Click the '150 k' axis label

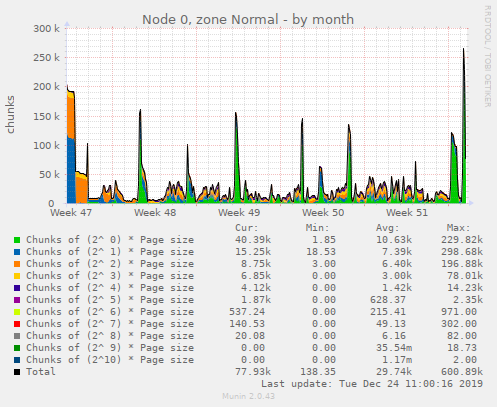pos(46,116)
